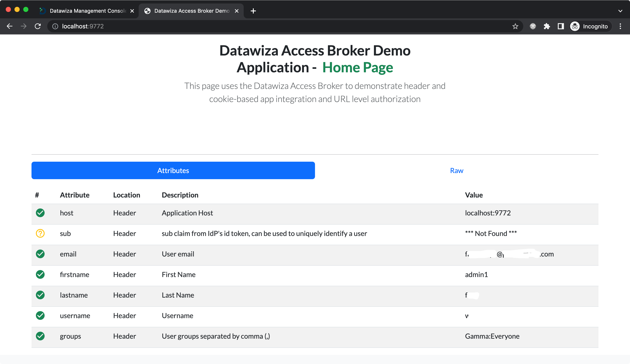
Task: Click the redacted email value
Action: point(509,254)
